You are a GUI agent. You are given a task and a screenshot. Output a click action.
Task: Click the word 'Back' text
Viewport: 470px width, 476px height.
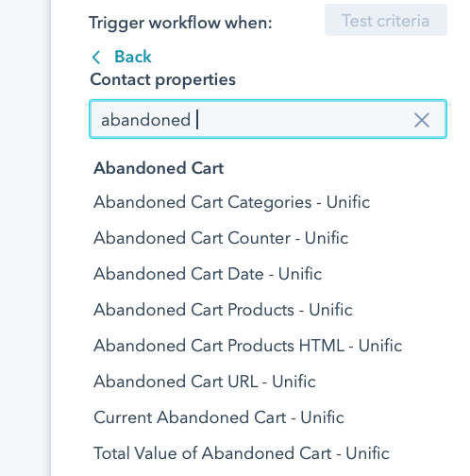133,57
